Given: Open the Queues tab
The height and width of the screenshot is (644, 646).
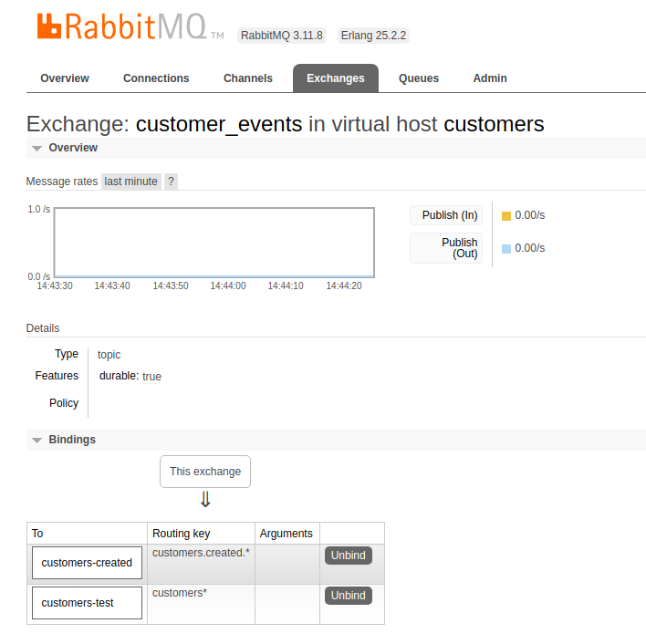Looking at the screenshot, I should [x=419, y=78].
